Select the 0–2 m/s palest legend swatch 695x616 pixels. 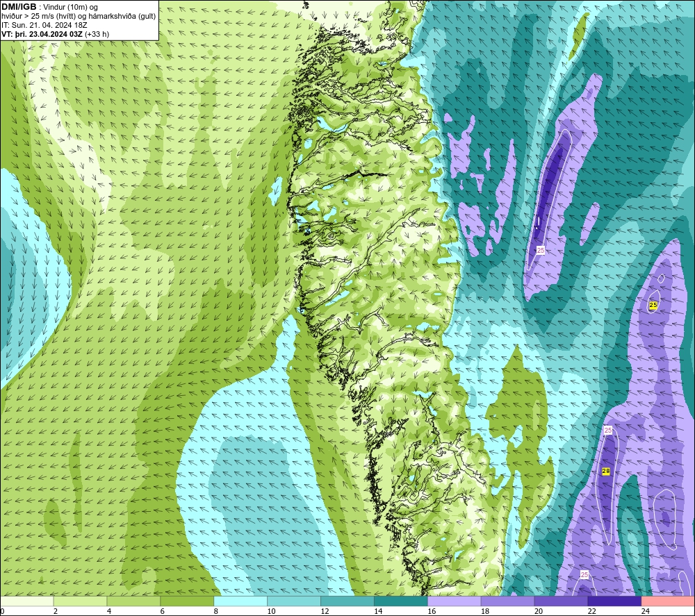[26, 601]
